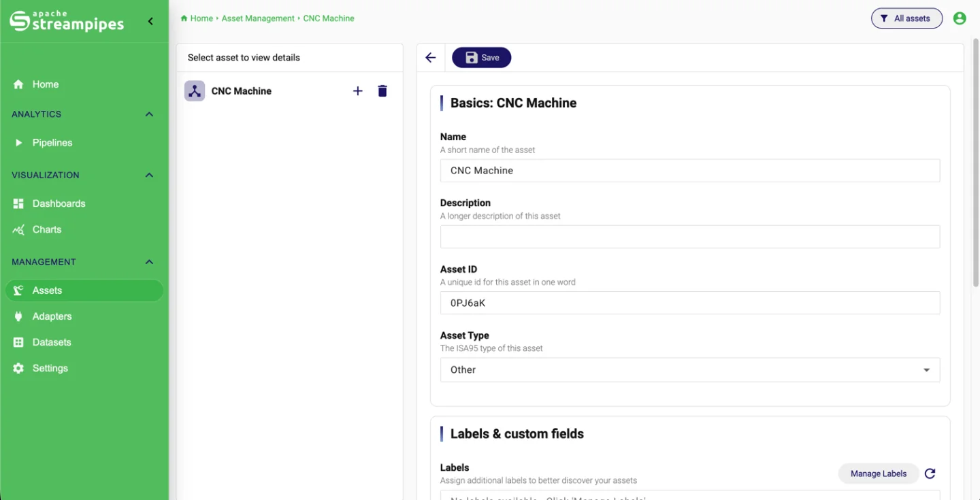The image size is (980, 500).
Task: Select Assets in the Management menu
Action: click(84, 290)
